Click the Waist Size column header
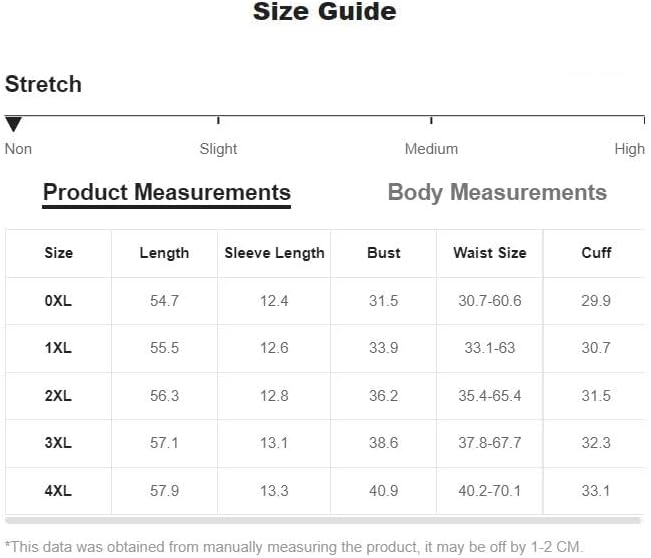 click(490, 253)
